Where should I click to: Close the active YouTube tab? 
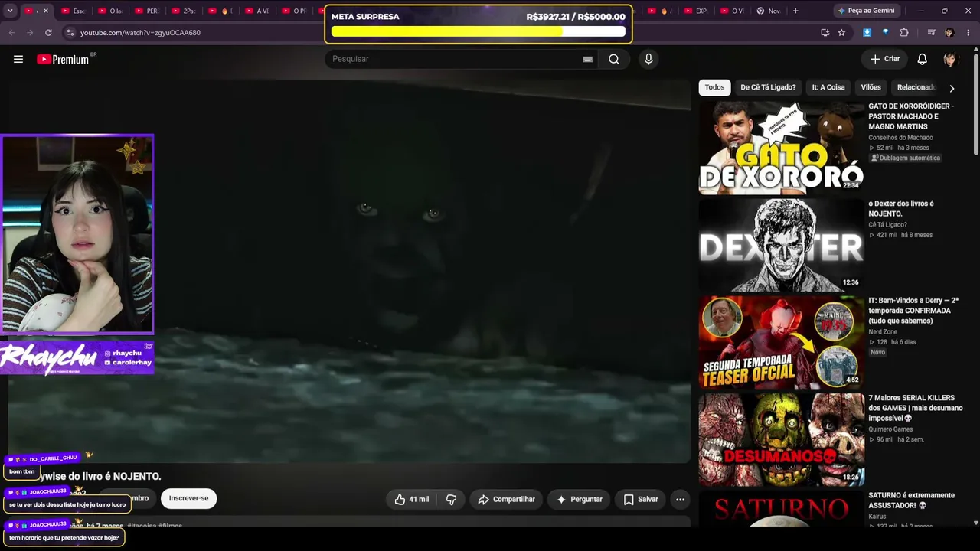pos(46,11)
